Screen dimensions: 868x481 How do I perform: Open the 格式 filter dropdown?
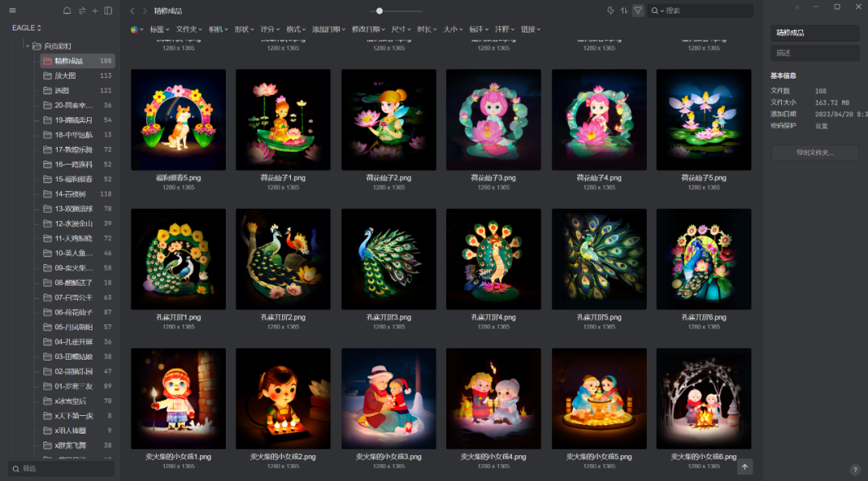pos(296,29)
